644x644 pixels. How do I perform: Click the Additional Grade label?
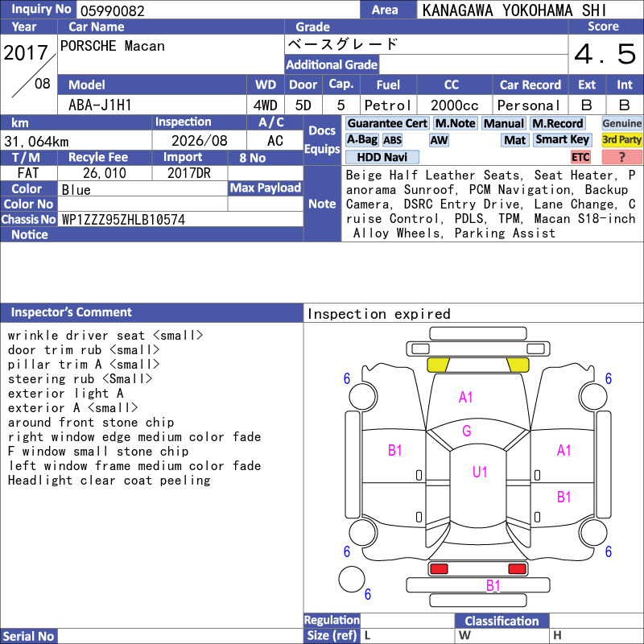pos(332,64)
